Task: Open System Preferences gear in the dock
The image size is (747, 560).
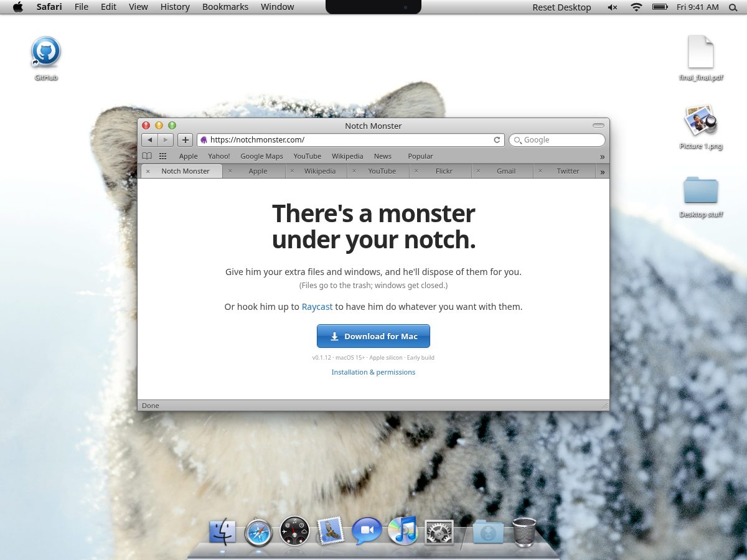Action: (x=439, y=533)
